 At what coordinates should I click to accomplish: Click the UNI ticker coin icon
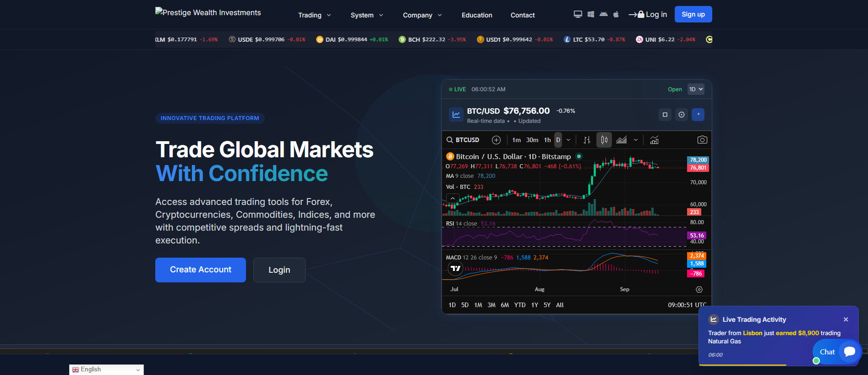click(639, 39)
